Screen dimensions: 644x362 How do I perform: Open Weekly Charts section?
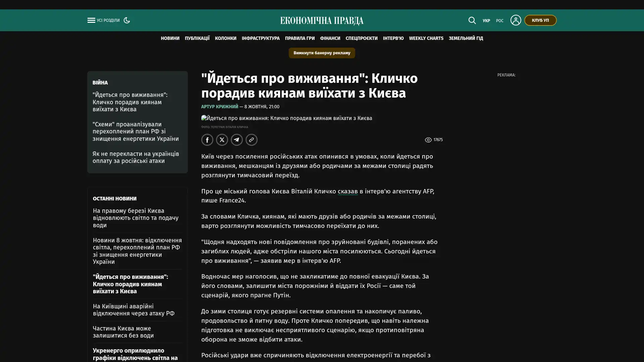tap(426, 38)
